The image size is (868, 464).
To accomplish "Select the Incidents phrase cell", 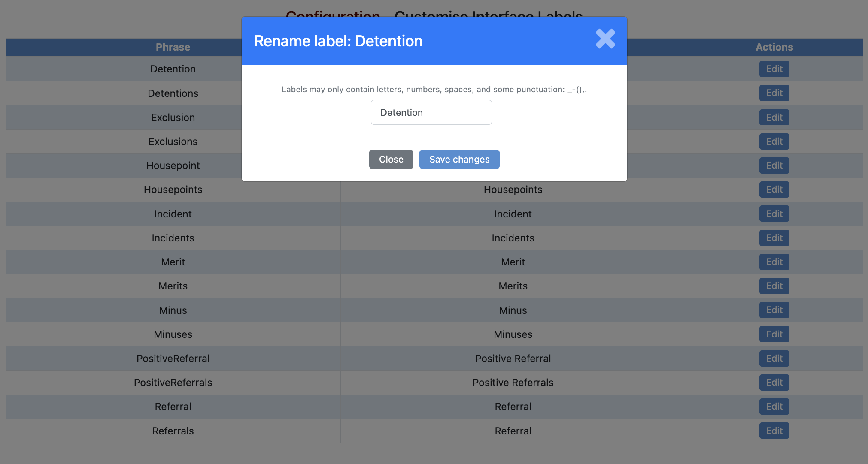I will pos(173,238).
